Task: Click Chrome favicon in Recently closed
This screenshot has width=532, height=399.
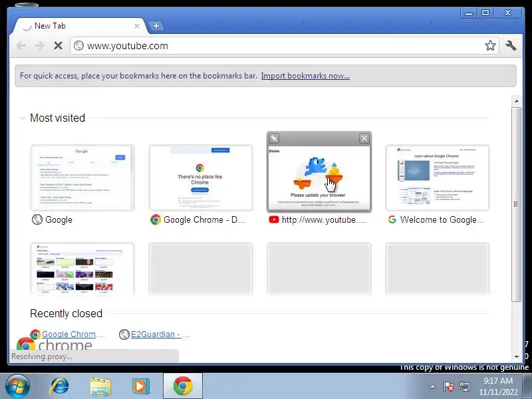Action: [x=35, y=334]
